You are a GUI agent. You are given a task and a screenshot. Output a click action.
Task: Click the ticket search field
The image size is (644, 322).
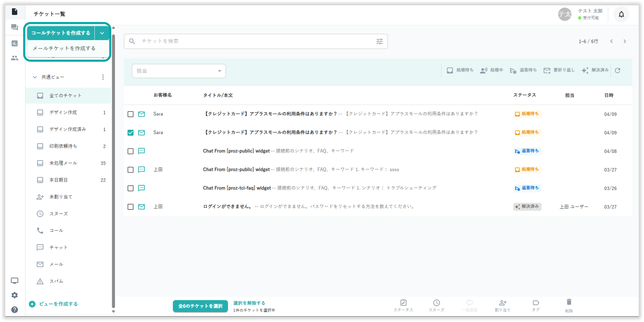click(x=250, y=41)
